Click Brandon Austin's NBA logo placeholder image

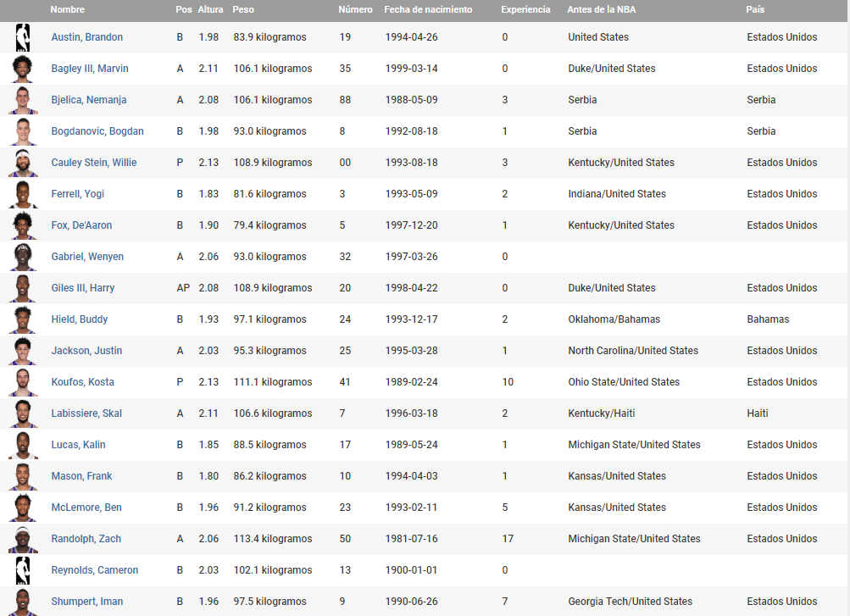[23, 37]
